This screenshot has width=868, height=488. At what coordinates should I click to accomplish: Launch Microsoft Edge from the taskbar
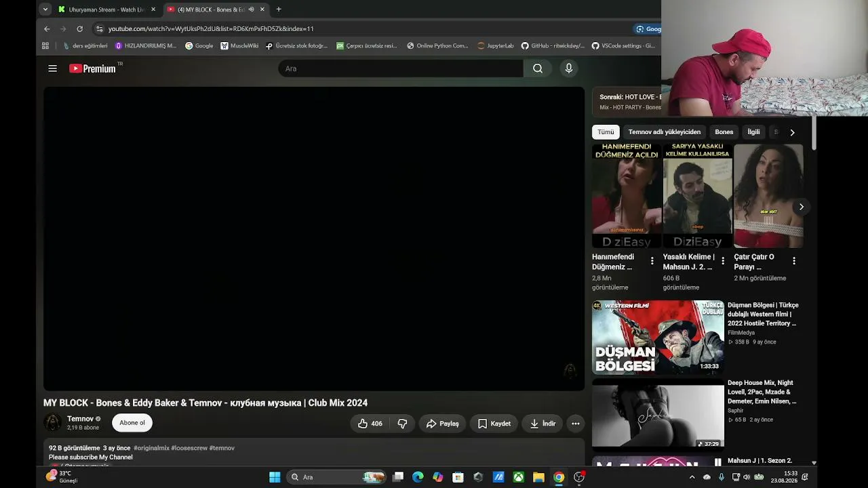click(418, 477)
